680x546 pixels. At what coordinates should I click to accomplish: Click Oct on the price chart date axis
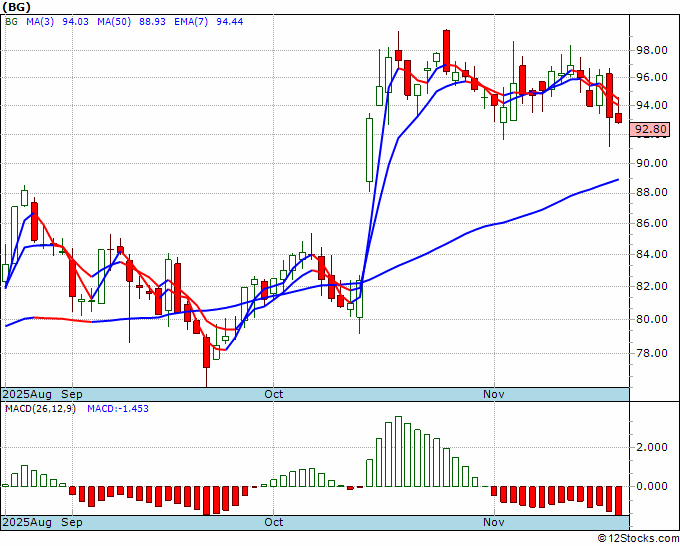click(274, 394)
